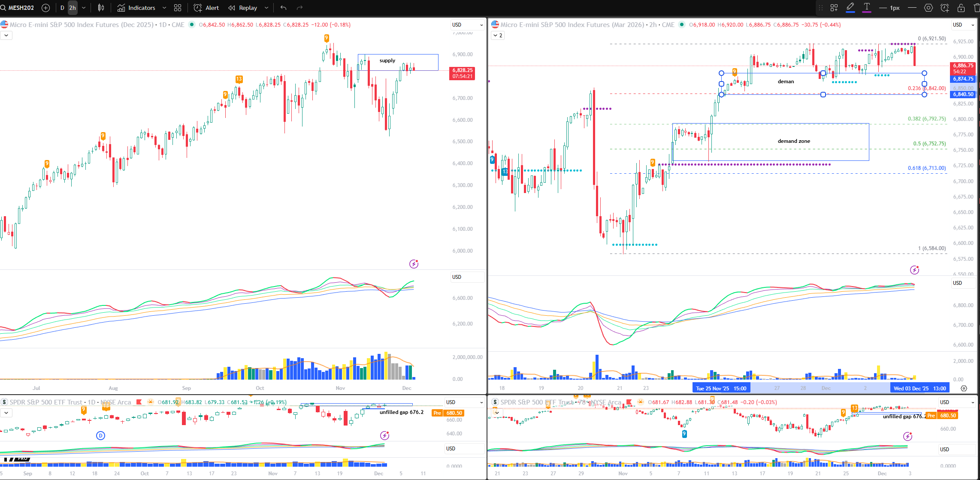
Task: Expand the timeframe dropdown arrow
Action: pyautogui.click(x=84, y=8)
